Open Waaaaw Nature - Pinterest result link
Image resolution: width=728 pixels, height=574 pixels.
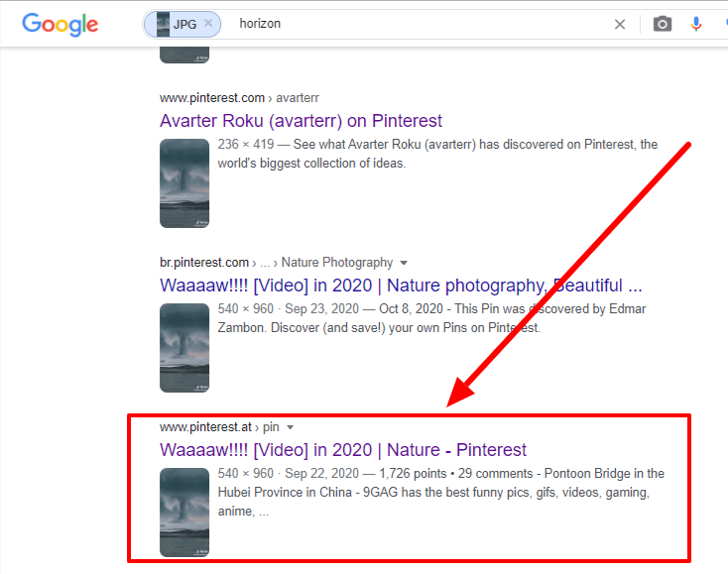tap(343, 450)
